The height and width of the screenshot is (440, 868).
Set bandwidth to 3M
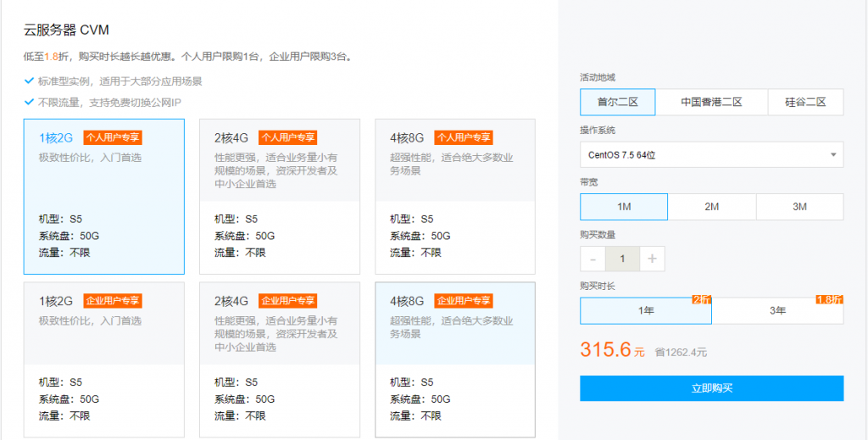coord(800,207)
